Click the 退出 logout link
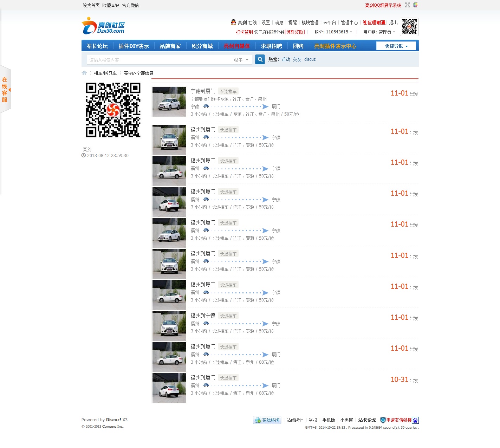Image resolution: width=500 pixels, height=448 pixels. click(x=394, y=22)
